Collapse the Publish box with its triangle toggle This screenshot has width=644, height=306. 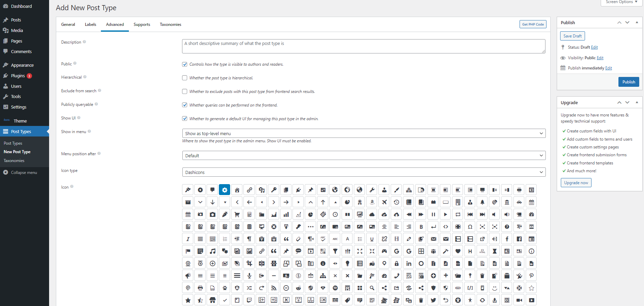coord(636,22)
